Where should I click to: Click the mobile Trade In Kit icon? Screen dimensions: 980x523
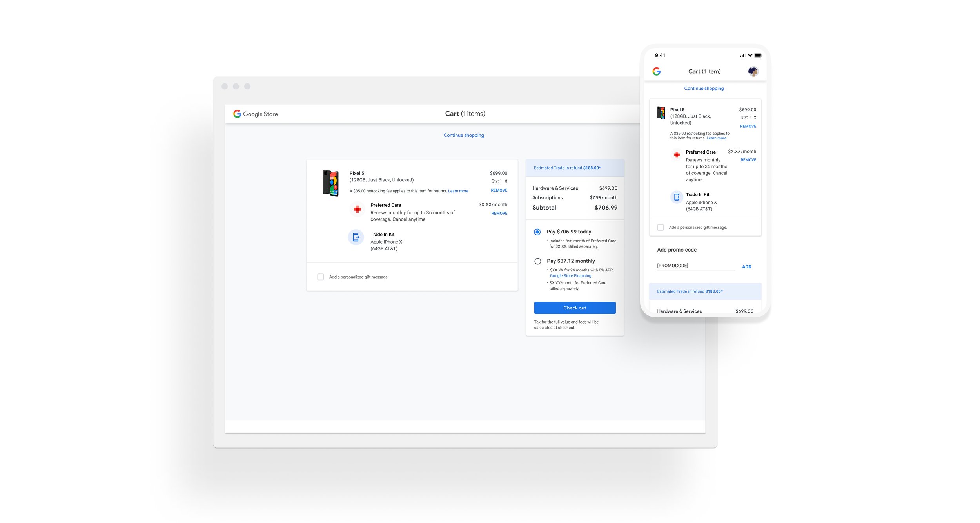point(677,197)
